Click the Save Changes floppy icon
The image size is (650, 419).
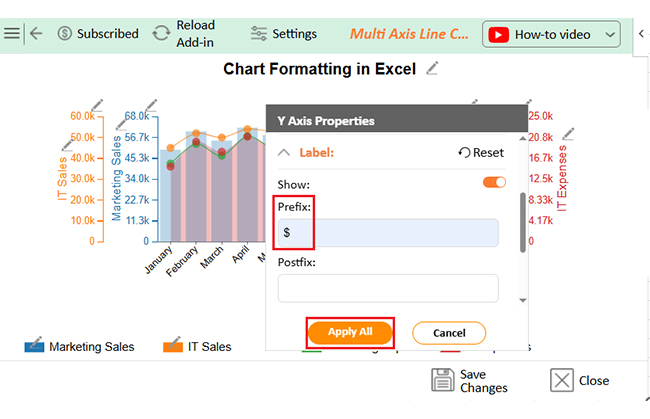(x=443, y=380)
